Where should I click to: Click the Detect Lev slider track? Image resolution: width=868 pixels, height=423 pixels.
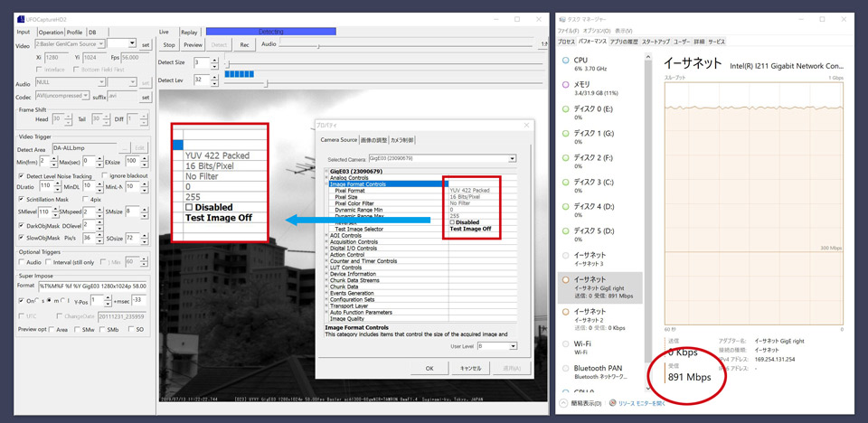(x=380, y=83)
